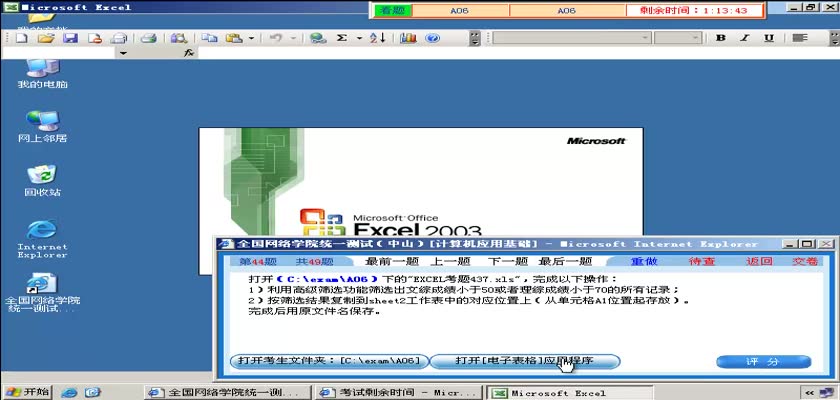Go to 下一题 next question

pyautogui.click(x=508, y=261)
